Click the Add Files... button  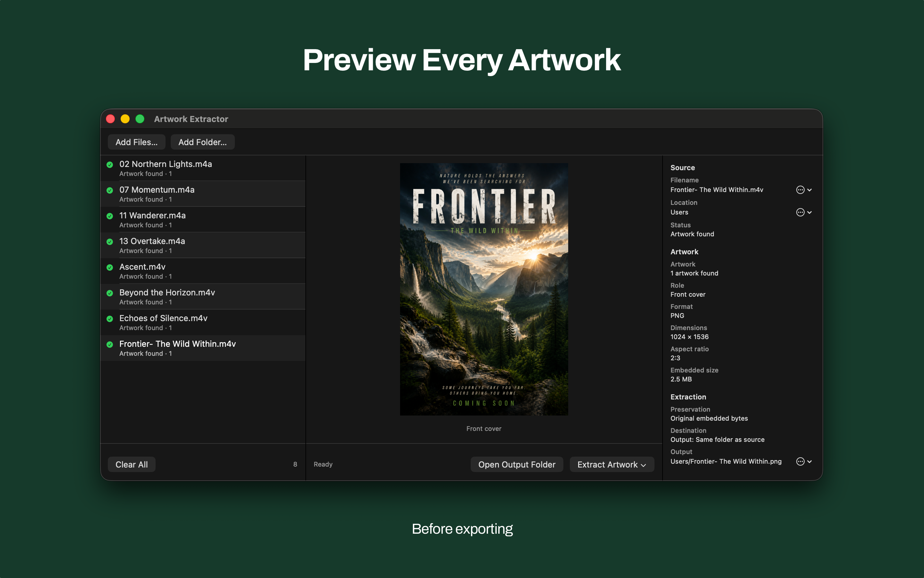tap(136, 142)
